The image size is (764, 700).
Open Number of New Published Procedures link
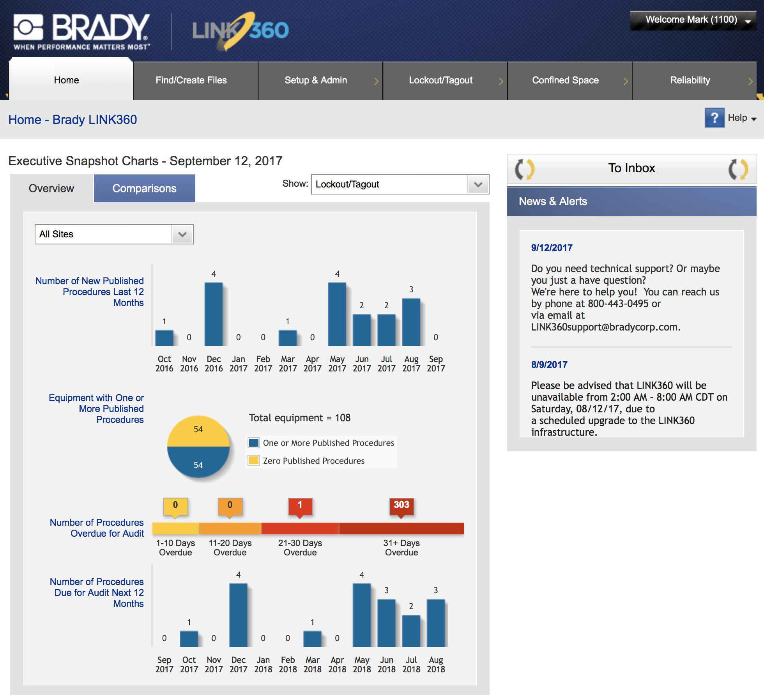tap(90, 292)
